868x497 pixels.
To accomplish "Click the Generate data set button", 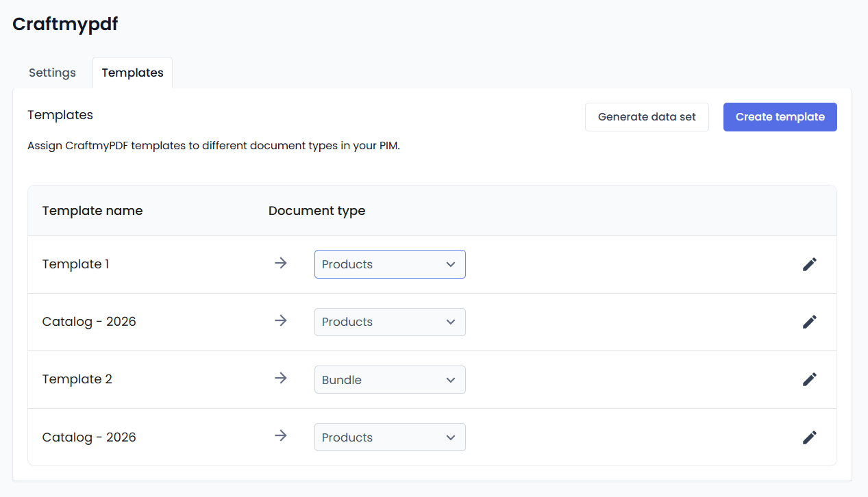I will click(x=647, y=117).
